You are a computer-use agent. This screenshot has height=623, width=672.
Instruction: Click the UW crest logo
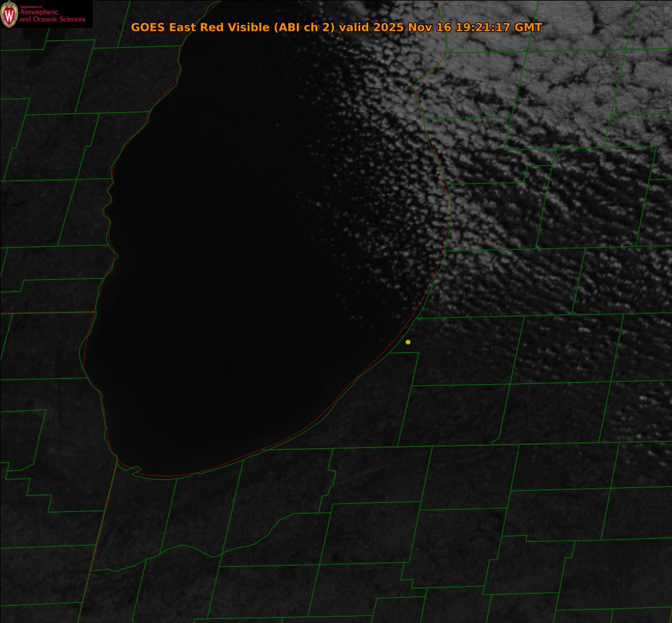[x=9, y=15]
